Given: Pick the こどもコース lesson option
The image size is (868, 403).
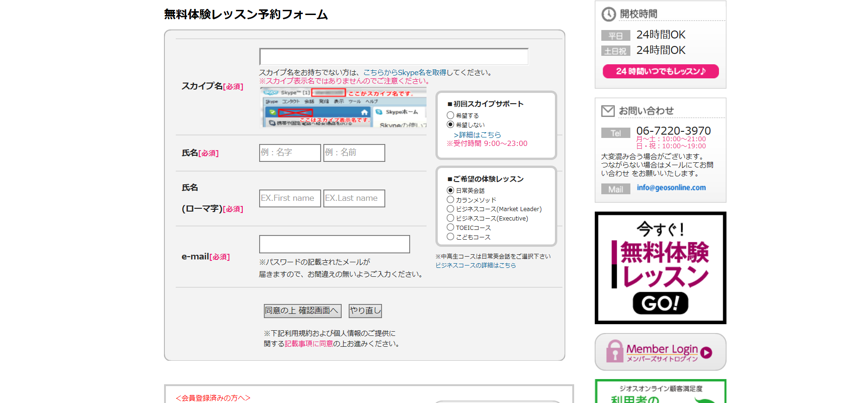Looking at the screenshot, I should pyautogui.click(x=450, y=237).
